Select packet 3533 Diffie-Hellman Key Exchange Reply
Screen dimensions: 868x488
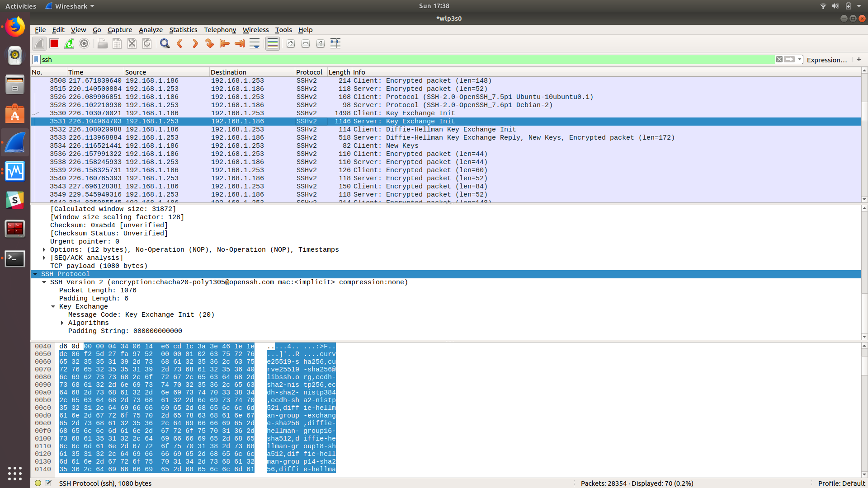446,137
